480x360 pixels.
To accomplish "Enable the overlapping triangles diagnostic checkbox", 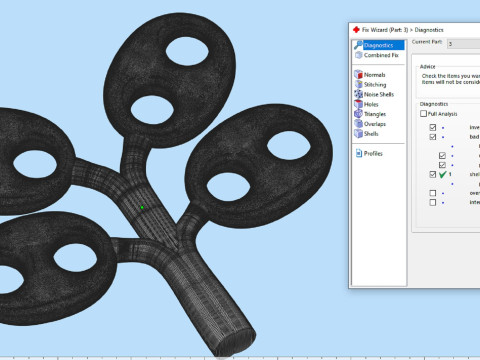I will (x=433, y=193).
